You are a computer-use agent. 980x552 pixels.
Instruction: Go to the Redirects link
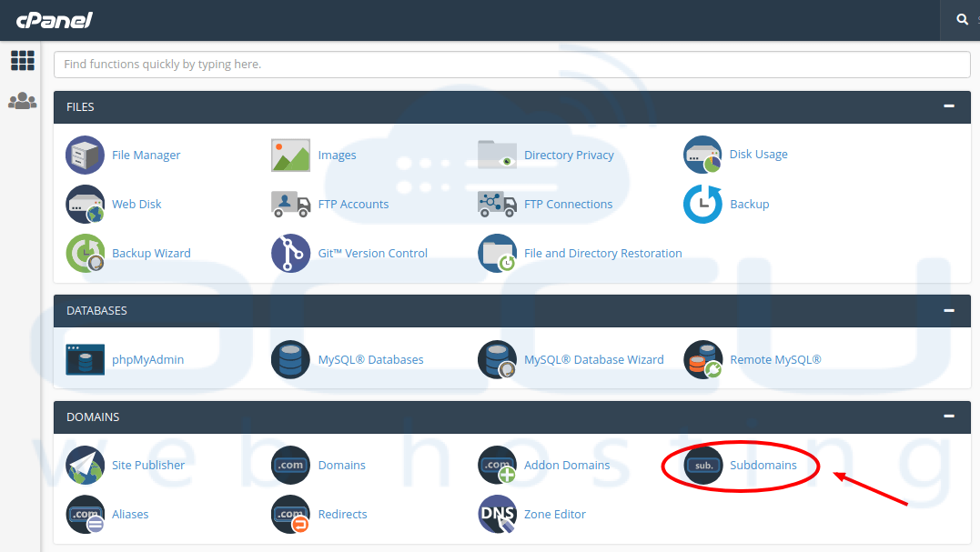[x=342, y=514]
